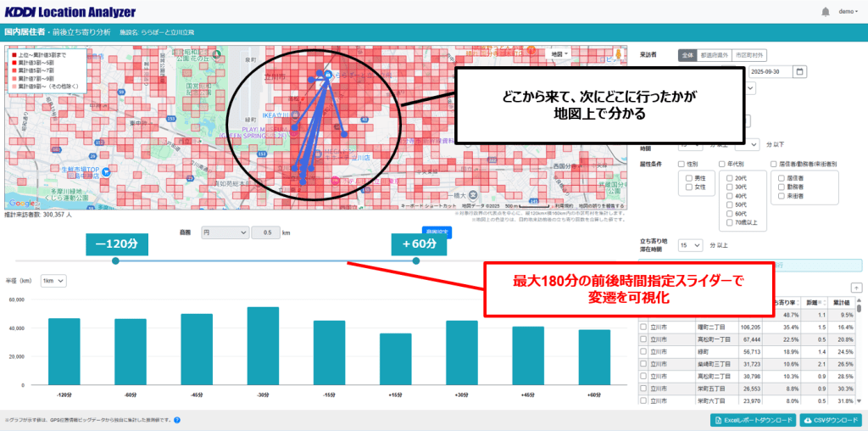Open the キーボード ショートカット map link
The image size is (868, 431).
(x=426, y=206)
